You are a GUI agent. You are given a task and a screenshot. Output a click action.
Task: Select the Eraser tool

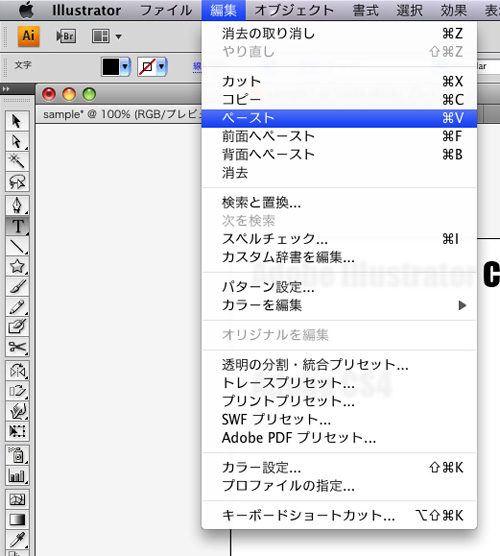click(17, 326)
